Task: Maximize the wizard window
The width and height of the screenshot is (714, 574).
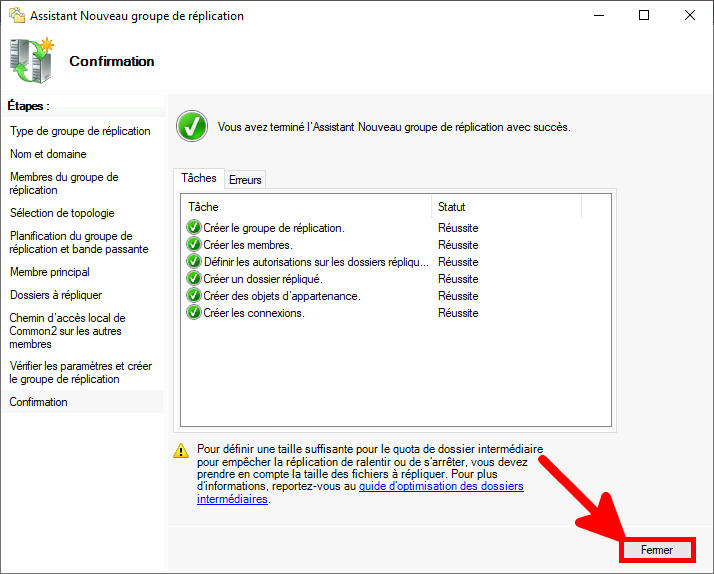Action: coord(644,15)
